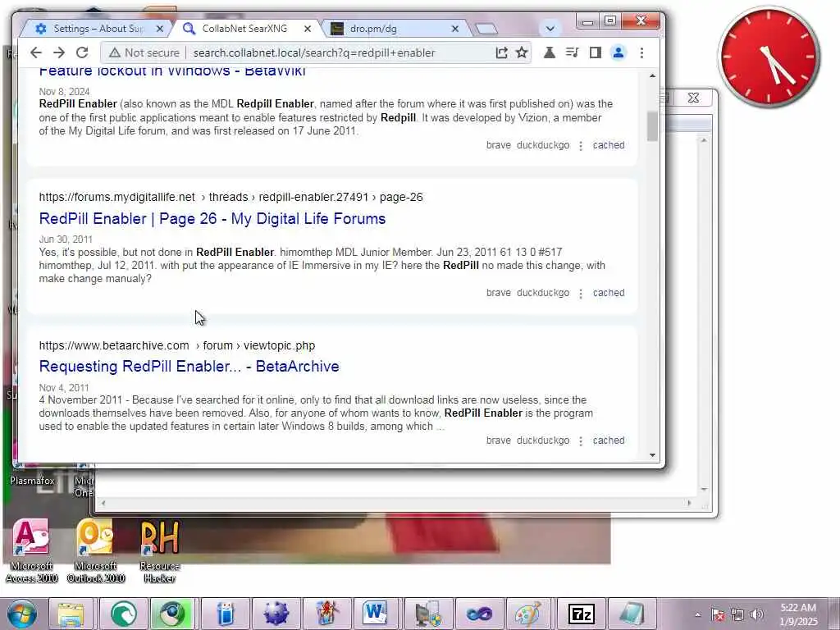Viewport: 840px width, 630px height.
Task: Go back with the browser back arrow
Action: (36, 52)
